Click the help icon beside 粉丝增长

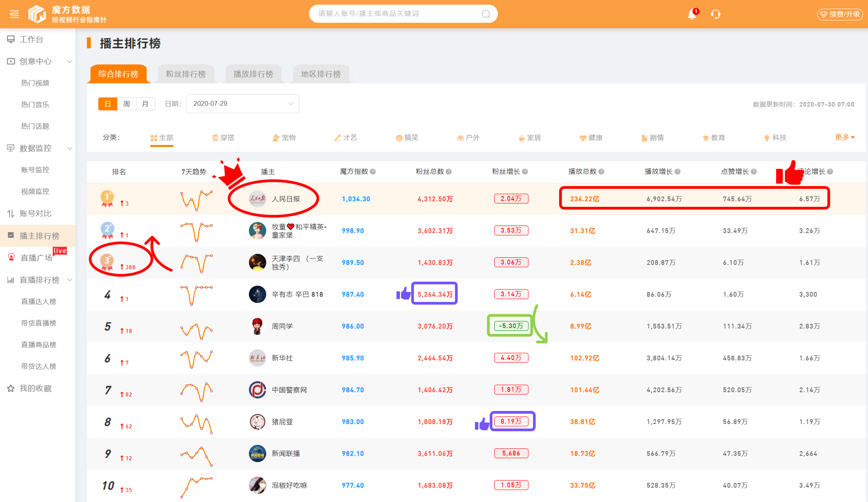(x=525, y=172)
